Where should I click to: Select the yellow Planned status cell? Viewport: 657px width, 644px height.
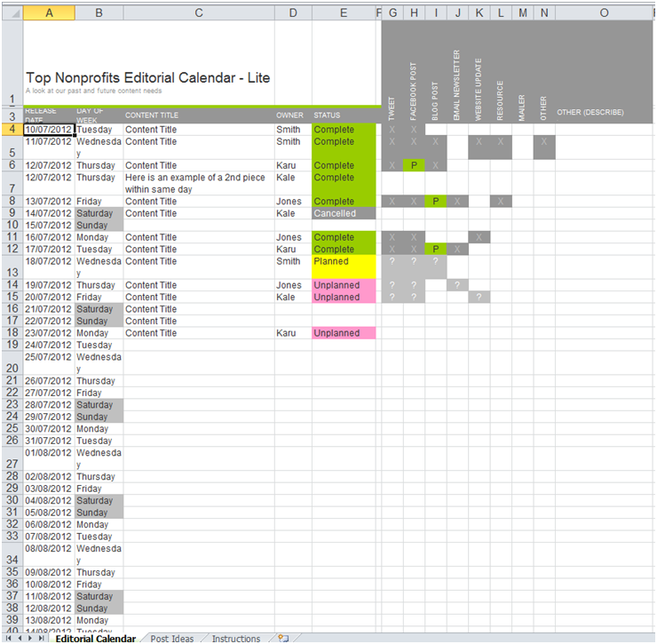point(344,267)
